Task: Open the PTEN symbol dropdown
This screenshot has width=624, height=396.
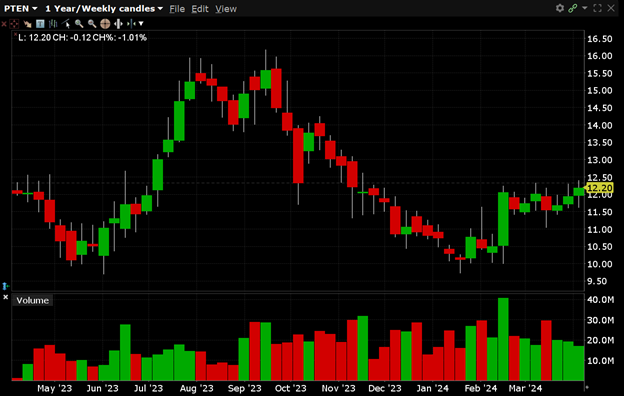Action: (x=21, y=8)
